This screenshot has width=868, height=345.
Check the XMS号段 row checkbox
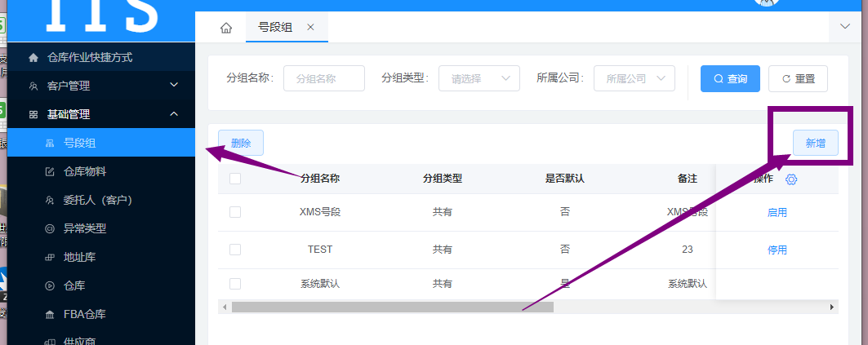click(x=235, y=212)
